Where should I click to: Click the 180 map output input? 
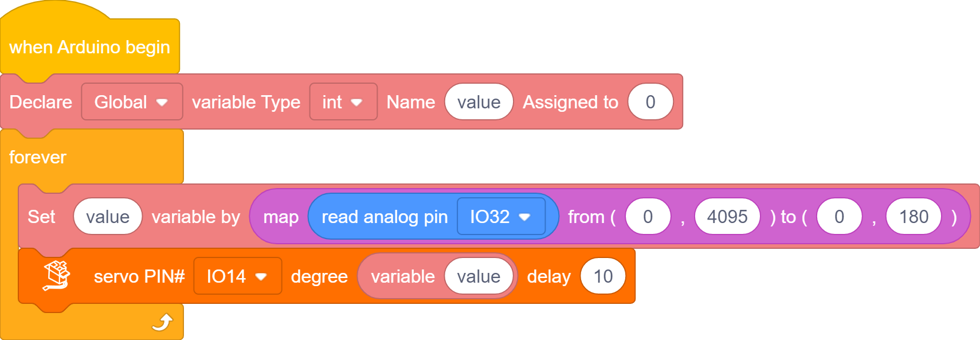tap(914, 216)
